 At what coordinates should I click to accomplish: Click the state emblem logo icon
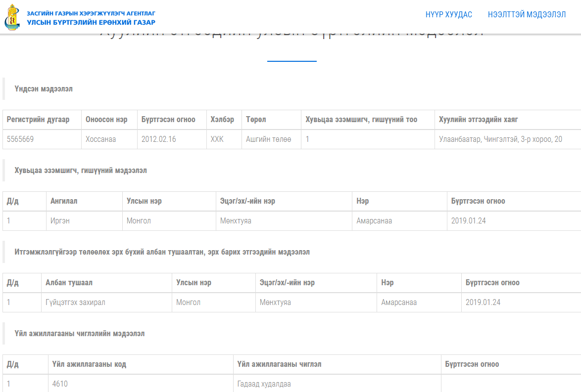[x=12, y=18]
